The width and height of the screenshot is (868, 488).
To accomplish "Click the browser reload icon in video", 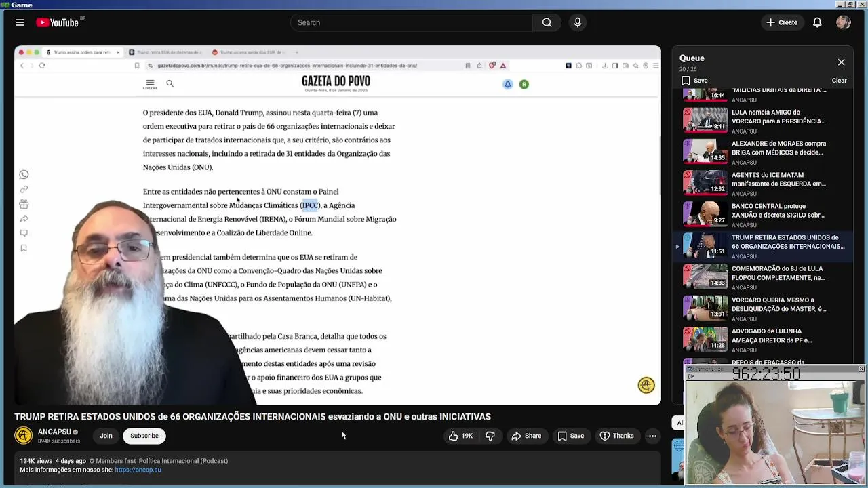I will point(42,66).
